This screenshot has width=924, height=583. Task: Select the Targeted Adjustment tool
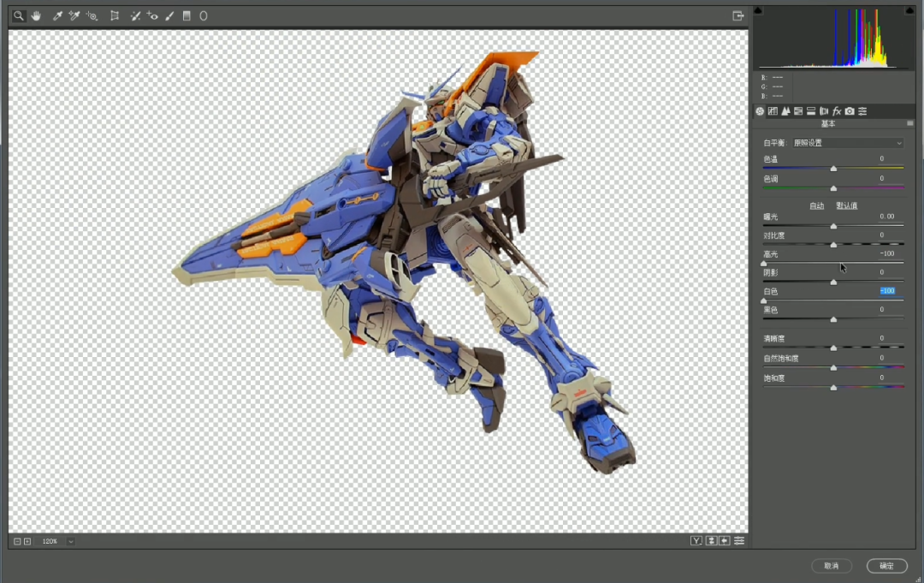(x=92, y=16)
